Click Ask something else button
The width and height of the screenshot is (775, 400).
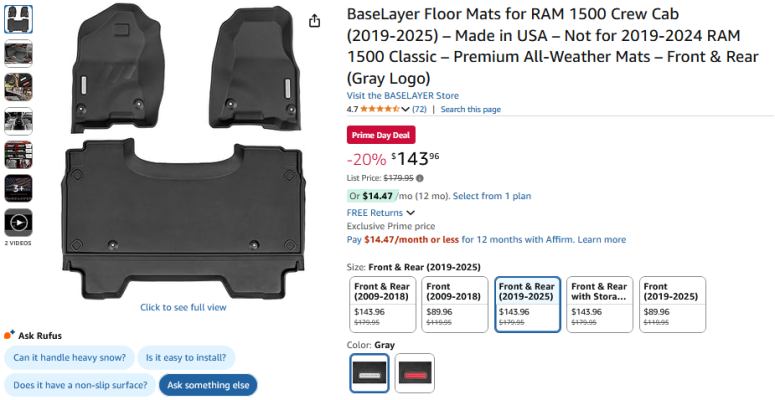(x=208, y=385)
